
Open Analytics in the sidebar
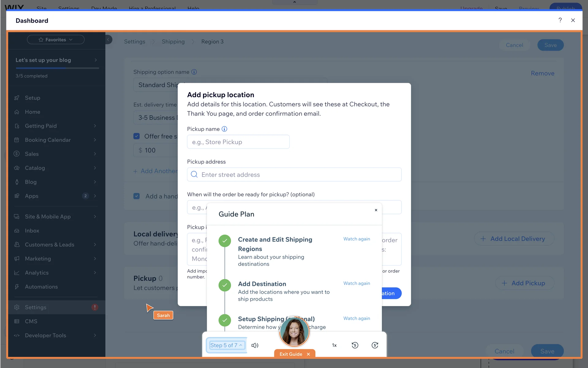[x=37, y=273]
